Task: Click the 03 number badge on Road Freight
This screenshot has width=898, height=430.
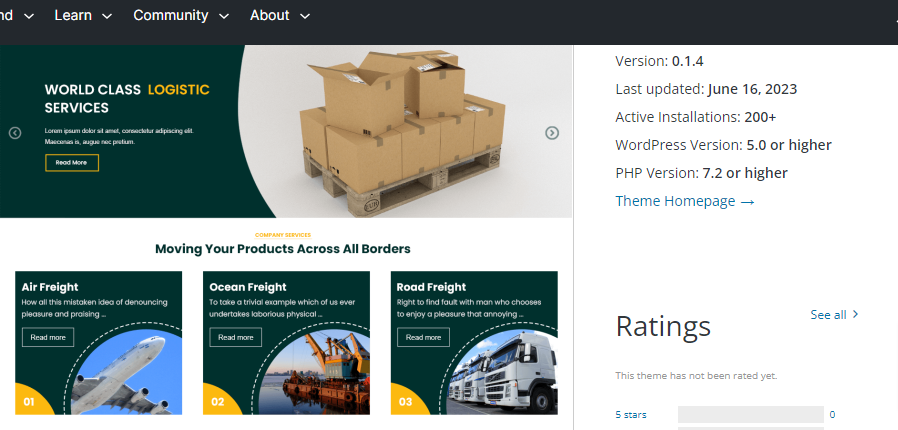Action: (405, 402)
